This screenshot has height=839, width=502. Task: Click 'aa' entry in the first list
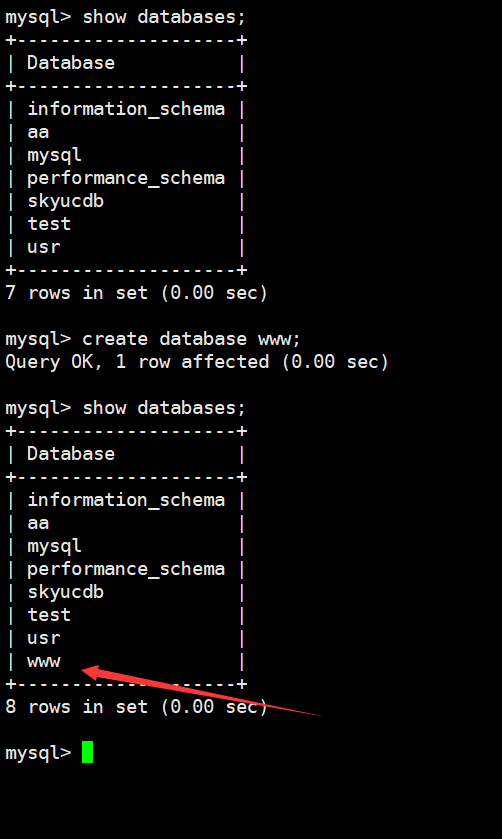point(38,132)
